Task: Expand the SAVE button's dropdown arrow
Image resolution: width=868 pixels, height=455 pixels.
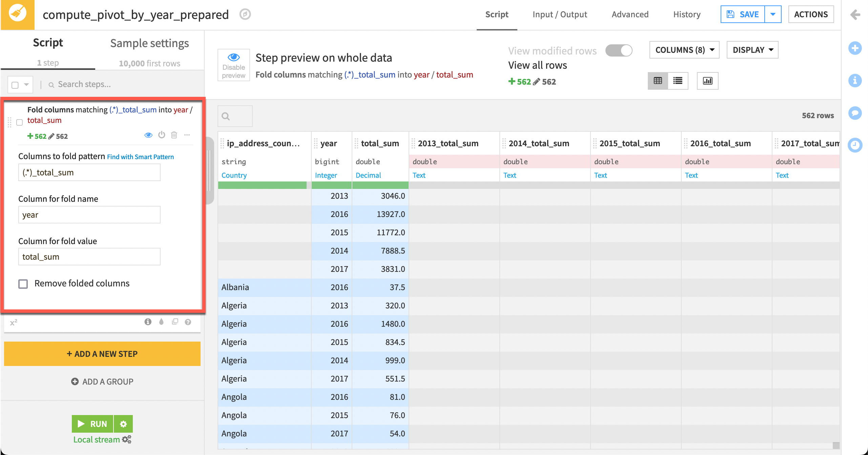Action: [773, 14]
